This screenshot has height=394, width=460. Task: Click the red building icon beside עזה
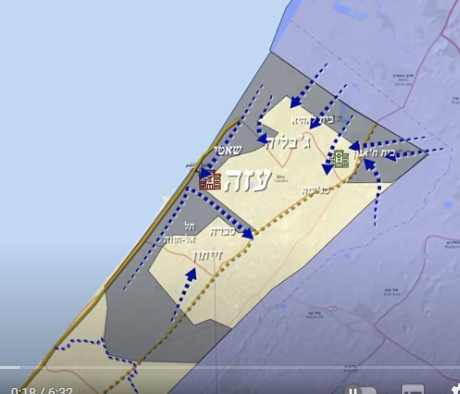pos(210,180)
